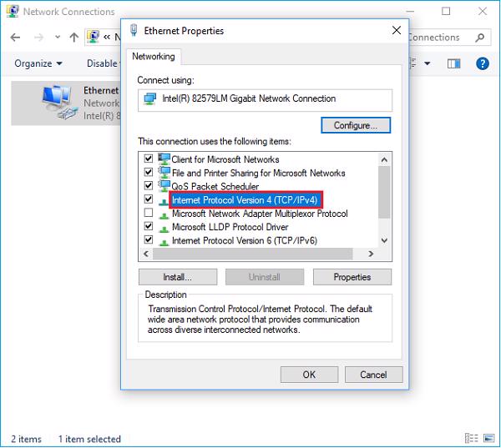This screenshot has width=501, height=448.
Task: Click the TCP/IPv6 protocol icon
Action: [164, 242]
